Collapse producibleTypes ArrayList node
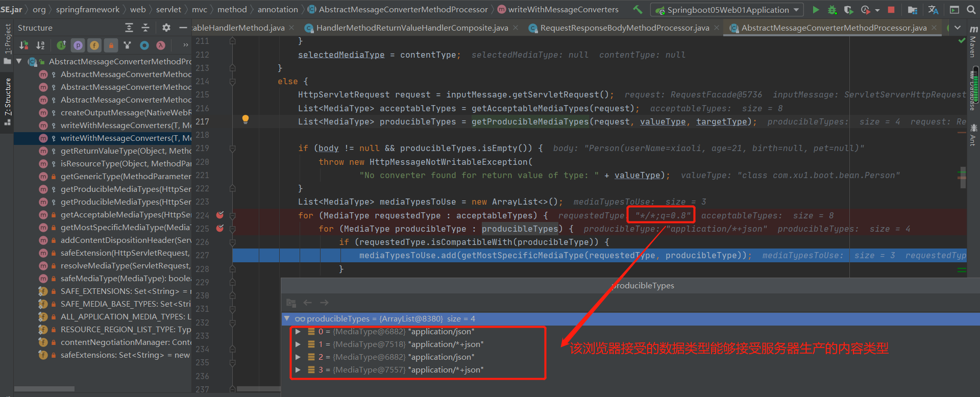980x397 pixels. point(287,318)
